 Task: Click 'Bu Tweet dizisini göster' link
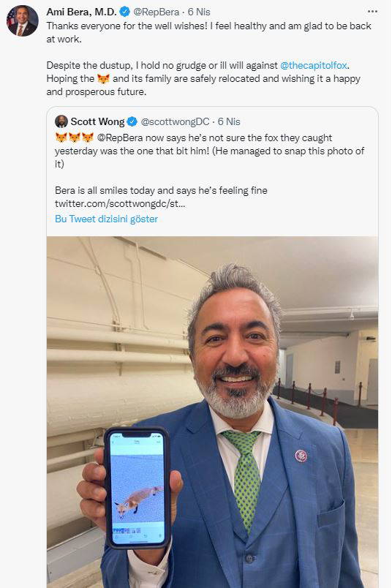(106, 219)
